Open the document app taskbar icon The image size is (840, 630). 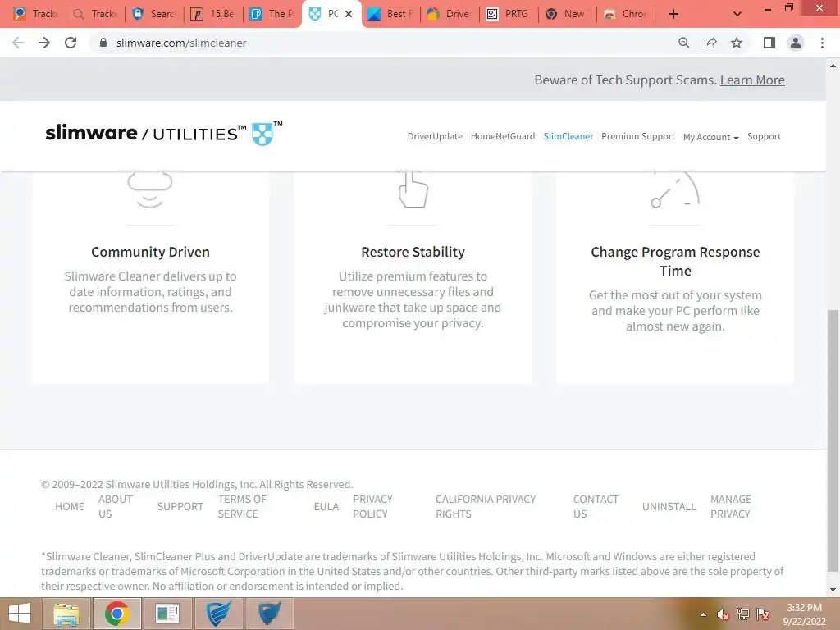click(167, 614)
